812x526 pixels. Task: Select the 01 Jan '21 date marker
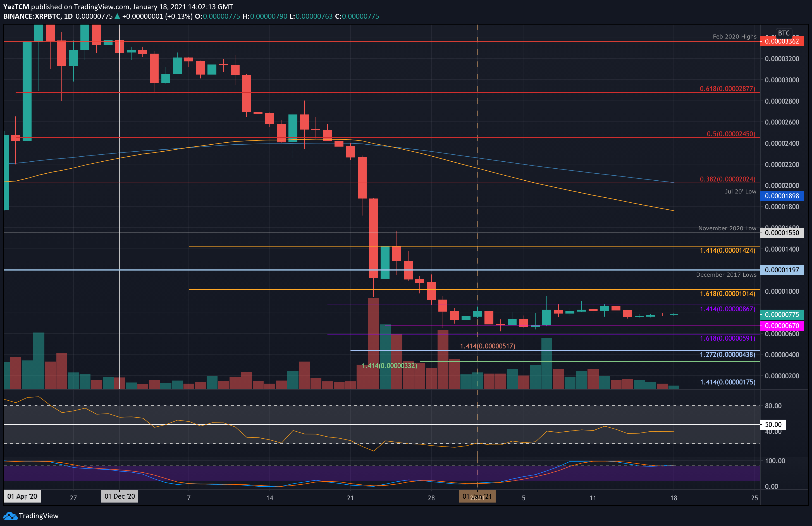point(477,496)
